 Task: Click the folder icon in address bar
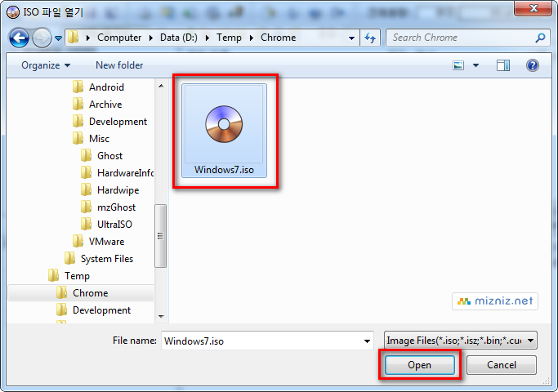(74, 37)
